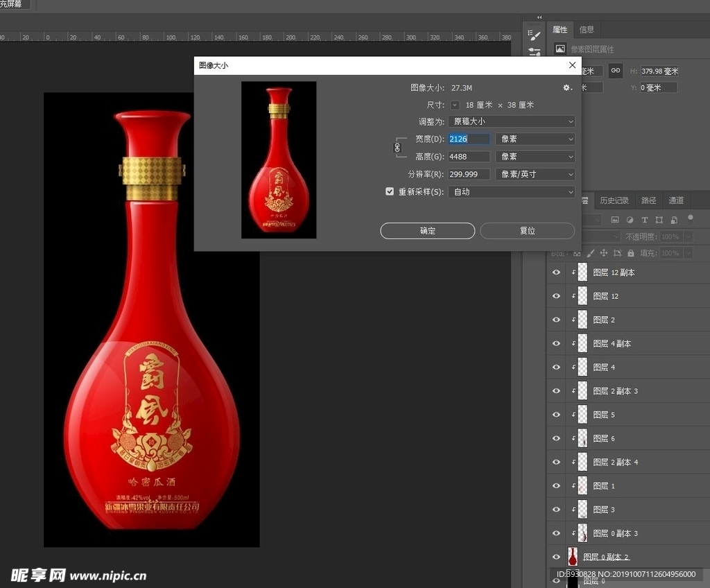Prevent artboard auto-nesting lock icon

point(617,253)
